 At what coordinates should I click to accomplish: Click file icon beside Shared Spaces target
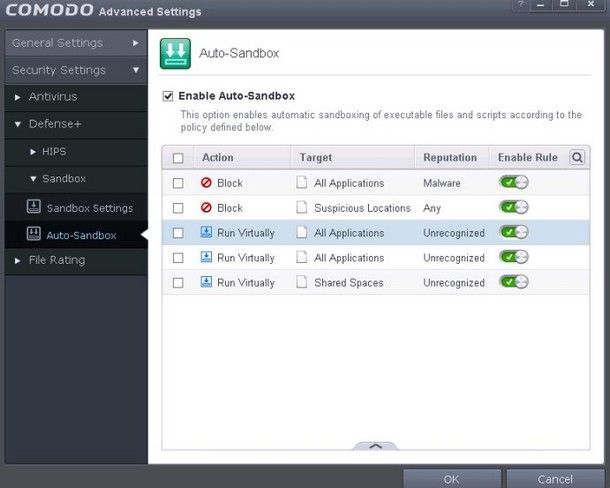[x=301, y=282]
